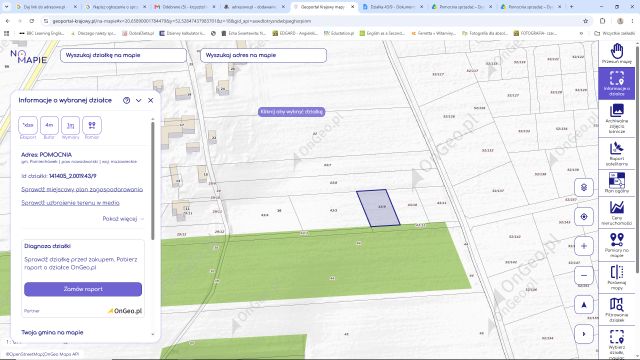Screen dimensions: 640x360
Task: Select the Pomiary na mapie tool
Action: click(x=616, y=245)
